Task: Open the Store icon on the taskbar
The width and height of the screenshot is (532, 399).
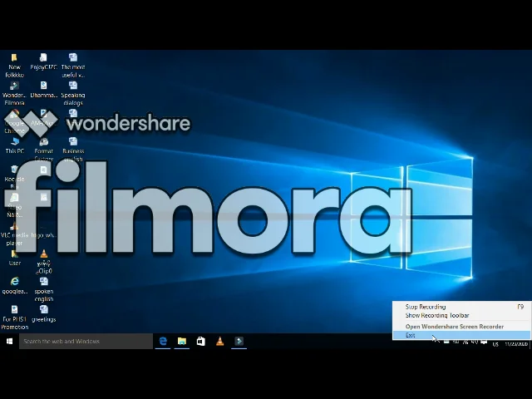Action: (201, 342)
